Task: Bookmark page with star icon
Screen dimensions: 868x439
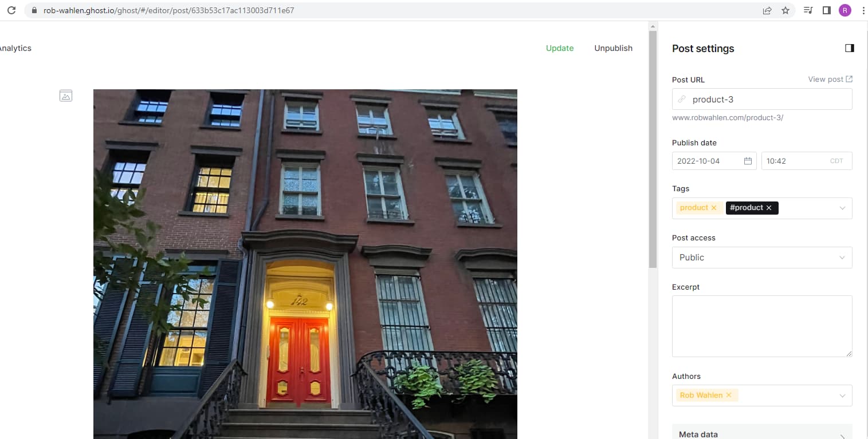Action: [785, 10]
